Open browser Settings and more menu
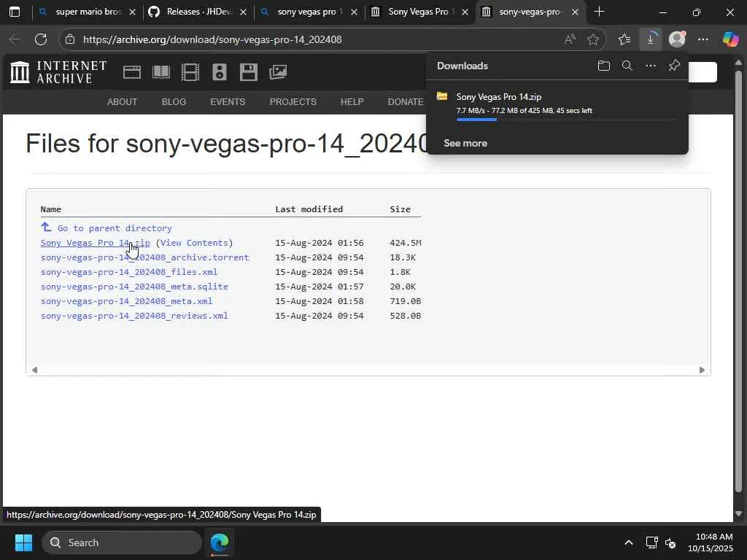747x560 pixels. tap(703, 39)
